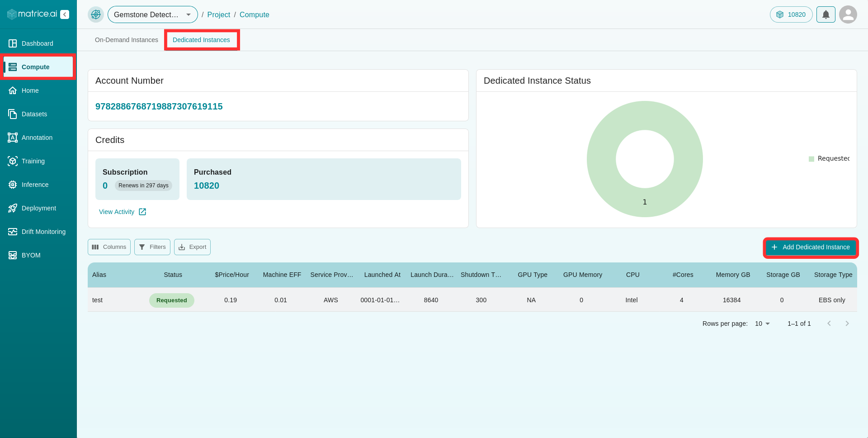Click the BYOM sidebar icon
Screen dimensions: 868x438
point(13,255)
